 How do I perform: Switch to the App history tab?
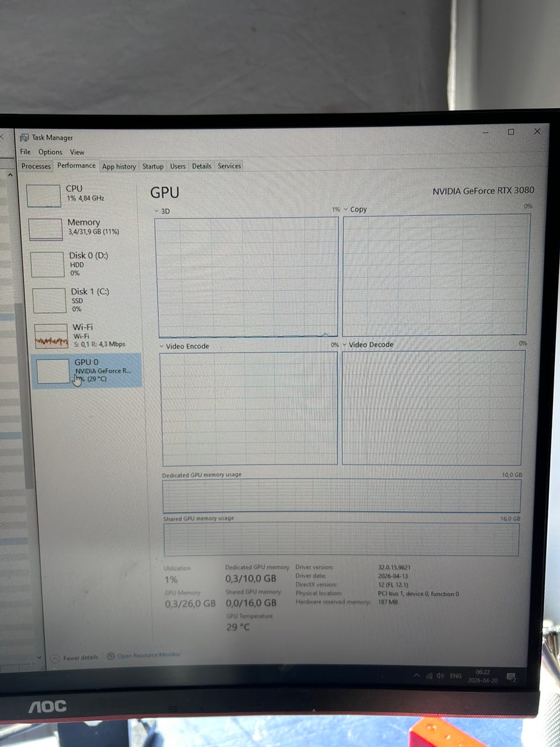click(119, 166)
